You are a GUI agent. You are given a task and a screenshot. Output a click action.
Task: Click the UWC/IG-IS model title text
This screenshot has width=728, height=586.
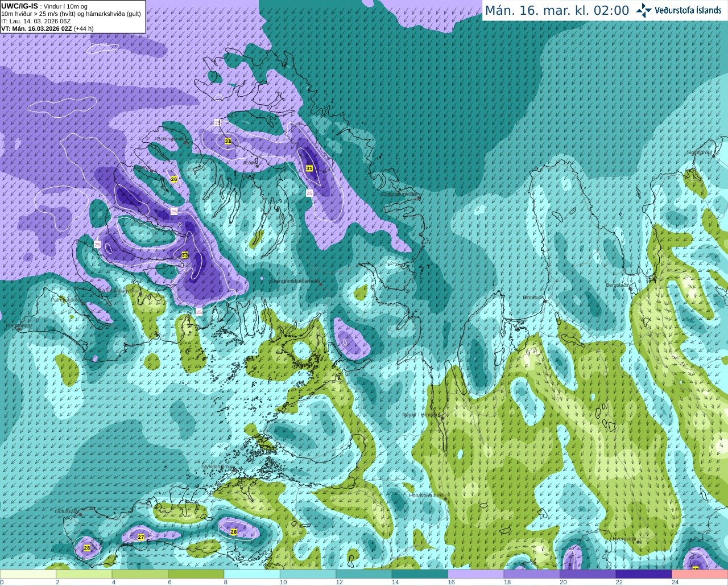tap(20, 6)
